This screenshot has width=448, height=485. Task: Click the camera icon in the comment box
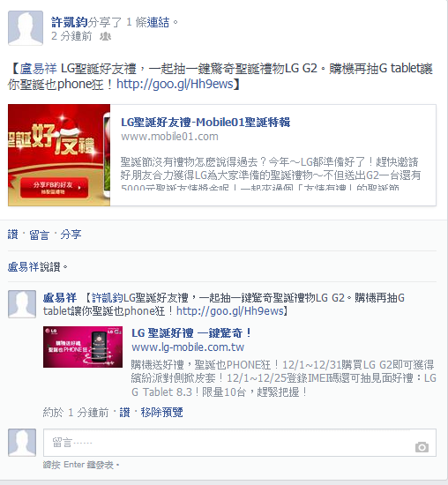[x=422, y=447]
